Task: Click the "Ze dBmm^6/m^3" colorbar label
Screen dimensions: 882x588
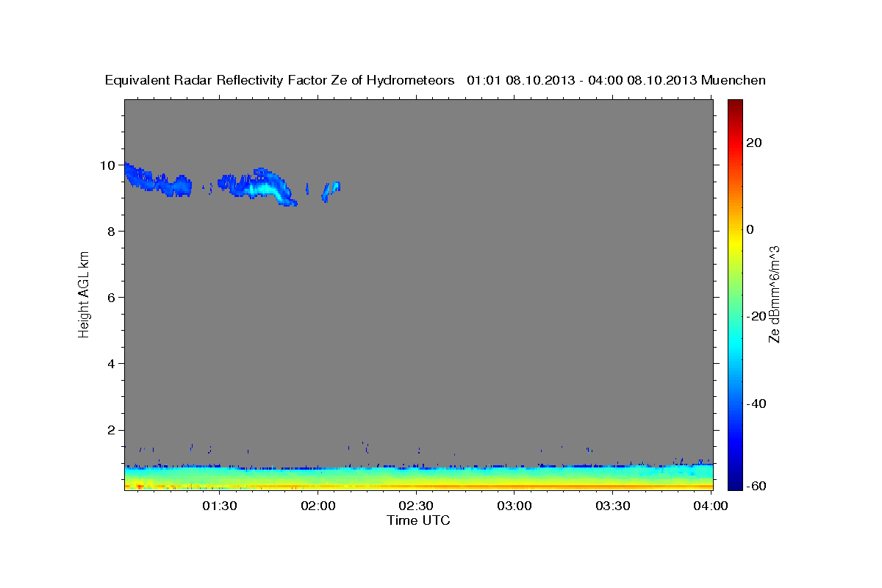Action: 774,295
